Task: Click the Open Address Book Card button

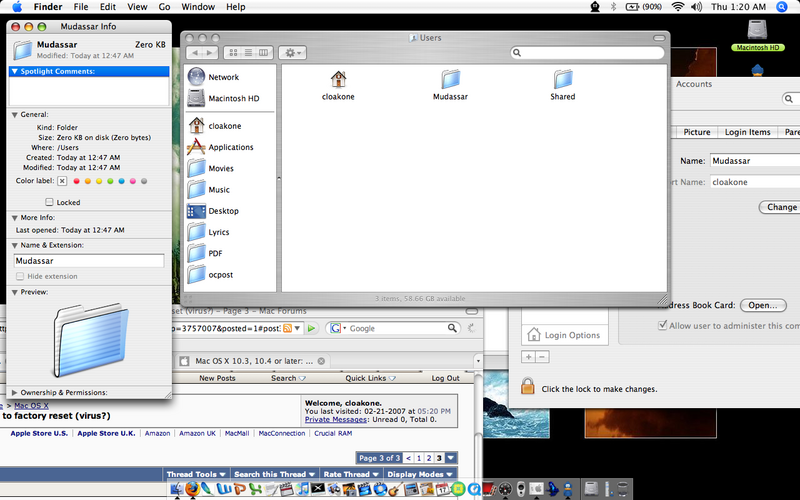Action: [x=763, y=305]
